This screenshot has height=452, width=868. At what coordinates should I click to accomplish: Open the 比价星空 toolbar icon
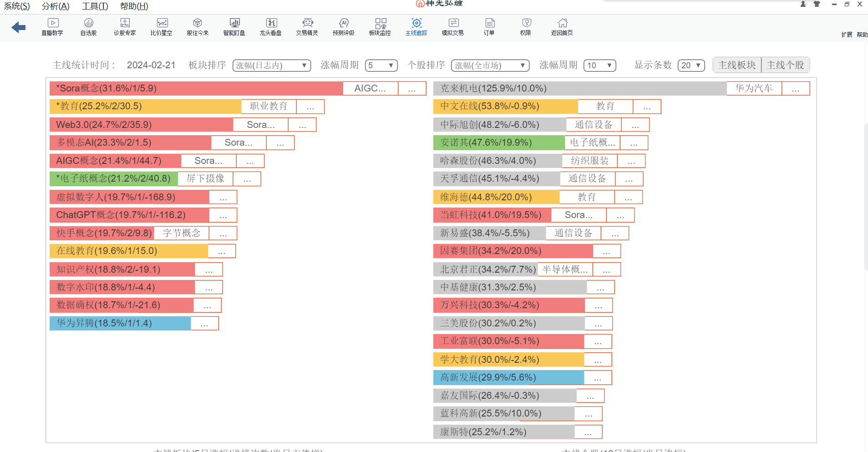tap(162, 27)
